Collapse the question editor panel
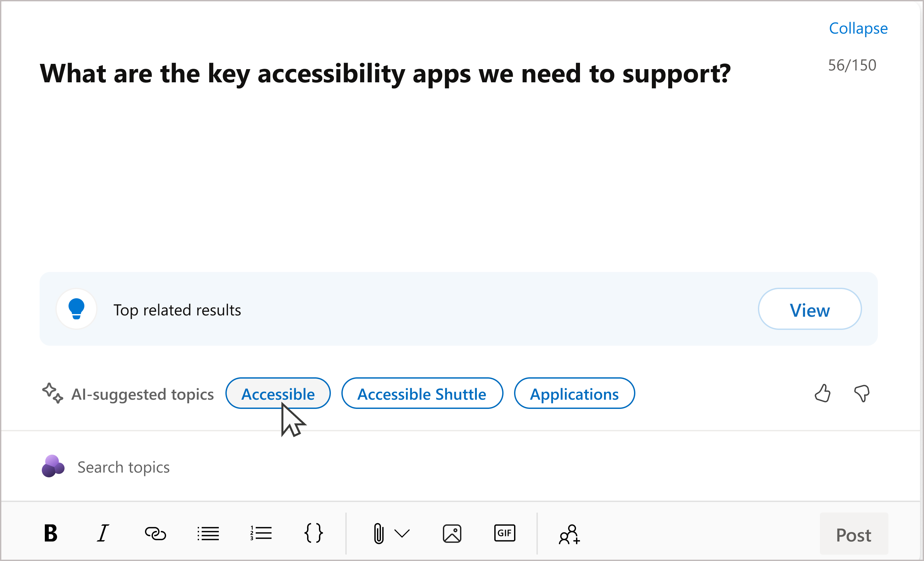Viewport: 924px width, 561px height. (858, 28)
